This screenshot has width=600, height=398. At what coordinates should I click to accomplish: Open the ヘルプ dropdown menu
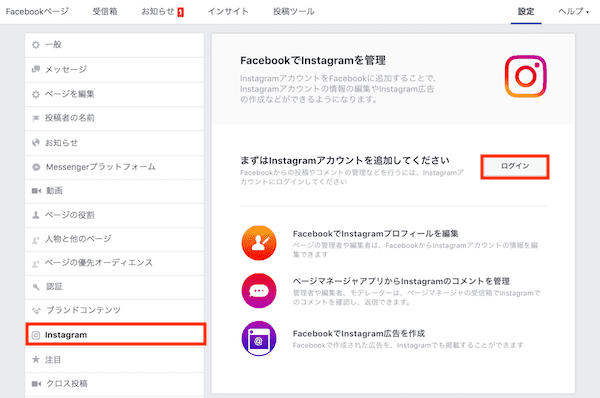pos(573,11)
